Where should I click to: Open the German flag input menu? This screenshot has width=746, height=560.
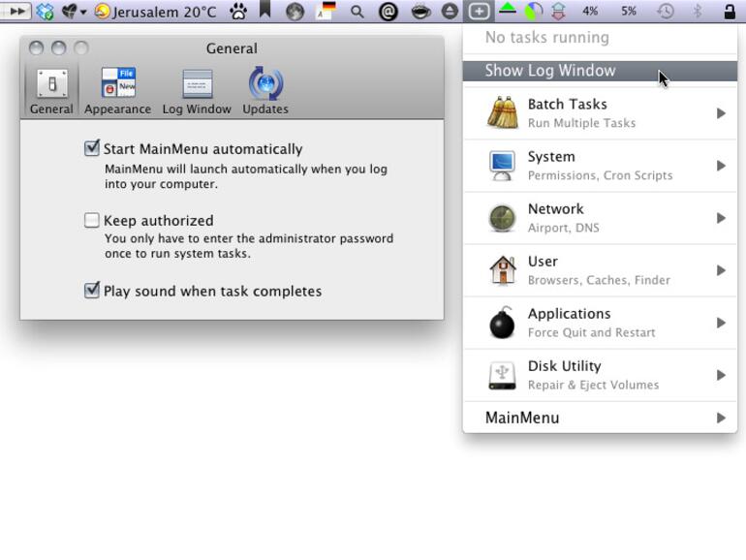coord(326,11)
